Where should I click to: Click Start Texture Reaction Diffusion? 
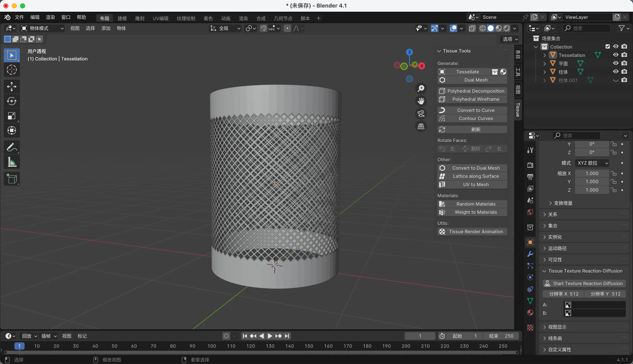point(584,283)
